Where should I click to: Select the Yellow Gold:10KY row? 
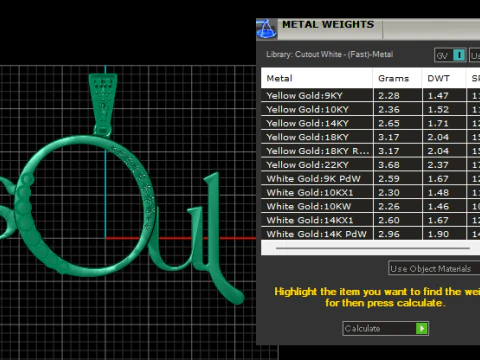click(370, 109)
